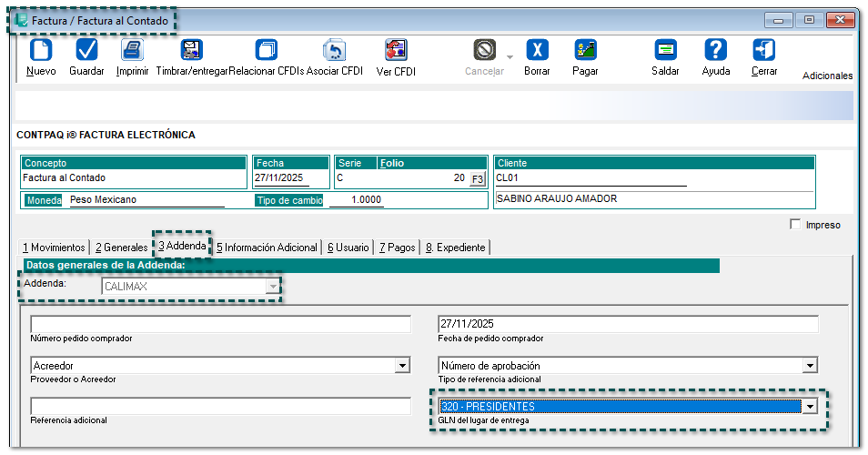Save invoice with Guardar icon
The image size is (868, 455).
(86, 51)
